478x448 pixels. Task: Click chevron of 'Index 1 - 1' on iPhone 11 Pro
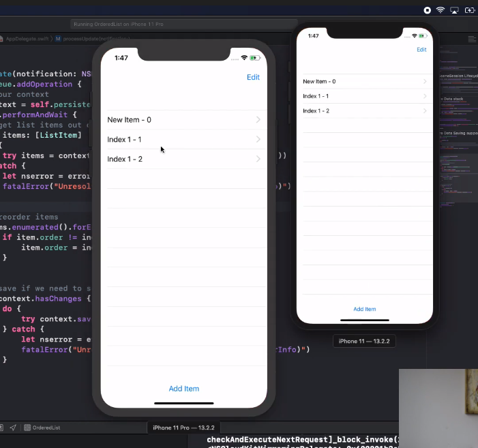click(258, 139)
